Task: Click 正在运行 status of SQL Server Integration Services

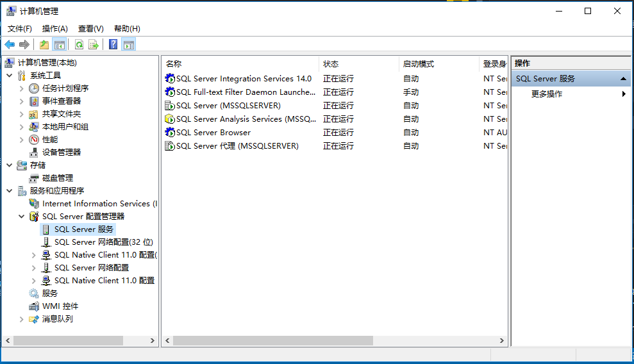Action: click(338, 78)
